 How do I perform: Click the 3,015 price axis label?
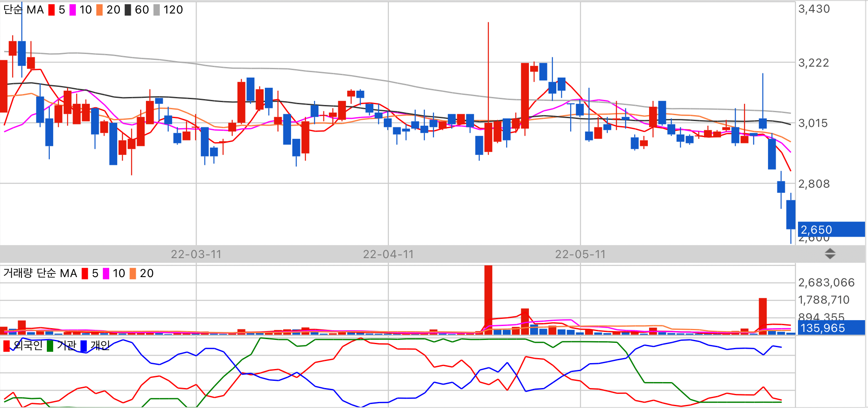coord(813,123)
